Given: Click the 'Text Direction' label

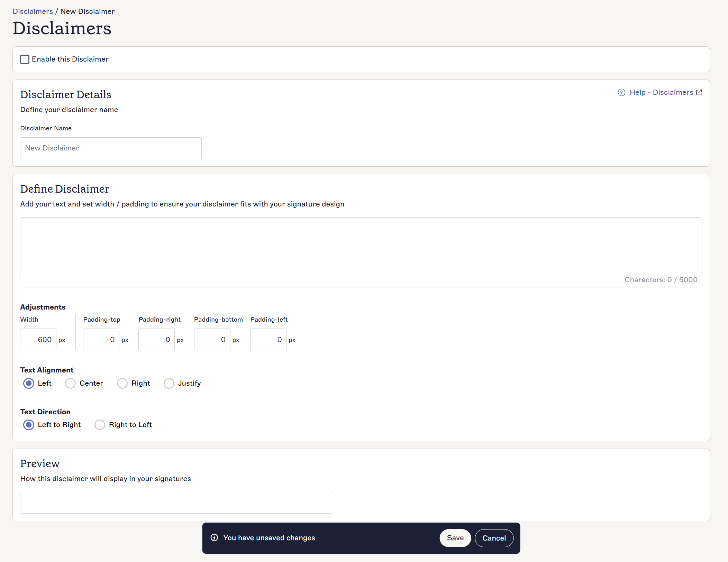Looking at the screenshot, I should tap(45, 412).
